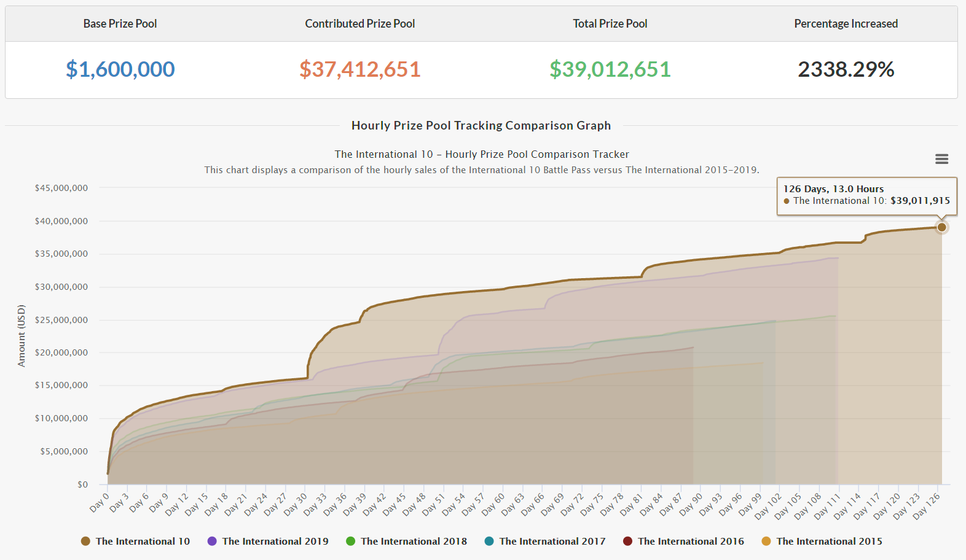
Task: Toggle The International 2019 legend series
Action: [275, 541]
